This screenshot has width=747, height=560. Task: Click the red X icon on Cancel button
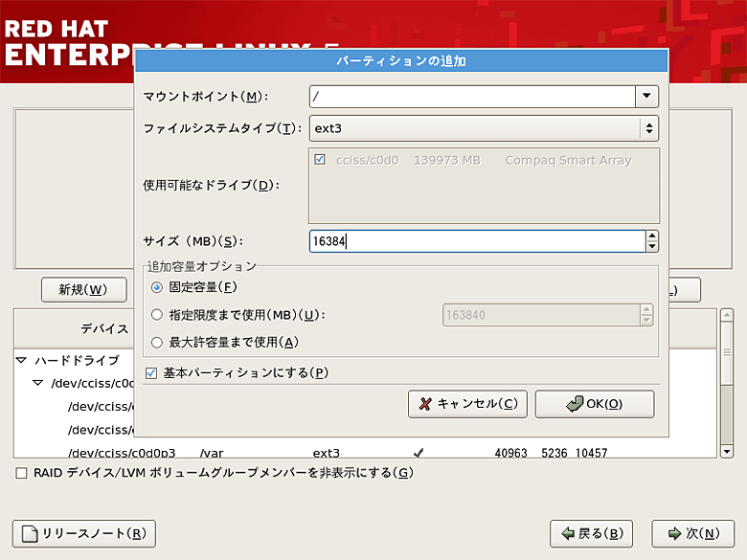425,404
